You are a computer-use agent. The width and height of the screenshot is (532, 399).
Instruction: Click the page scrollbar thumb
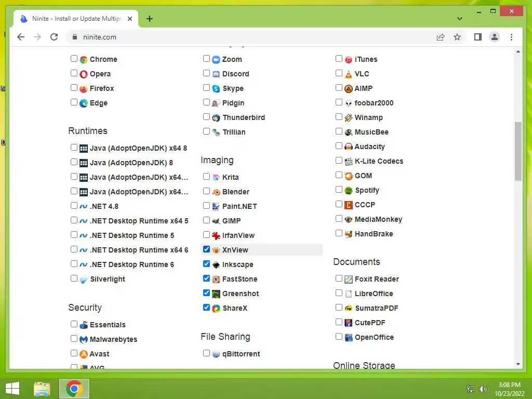point(518,151)
